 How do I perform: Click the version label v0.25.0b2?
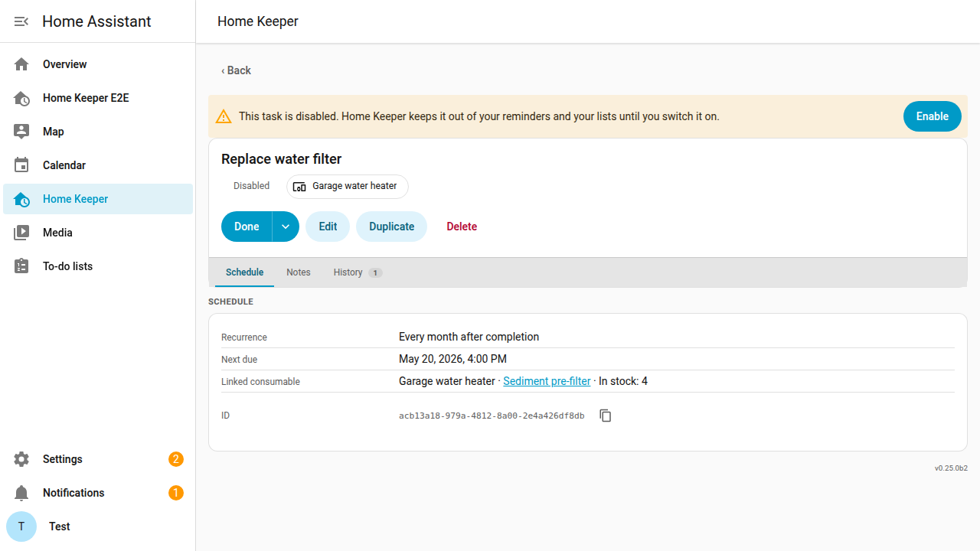point(951,468)
